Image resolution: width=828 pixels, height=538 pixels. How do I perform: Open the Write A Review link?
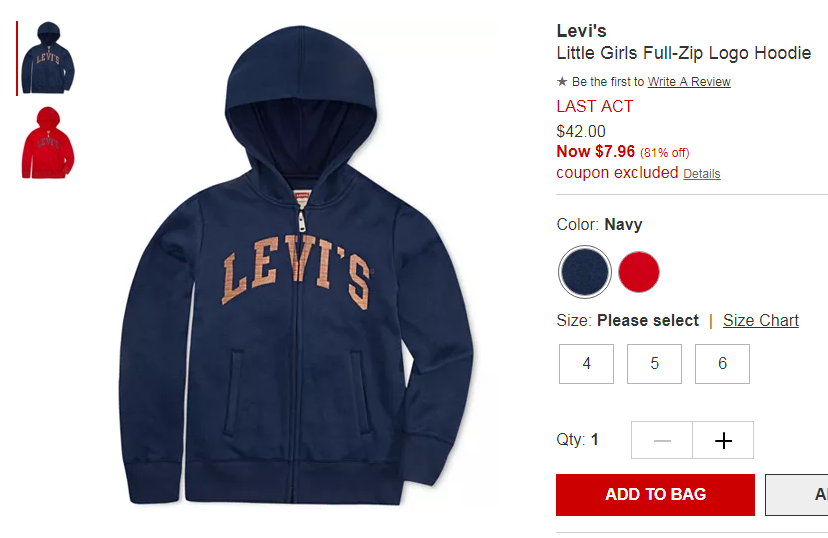click(689, 82)
